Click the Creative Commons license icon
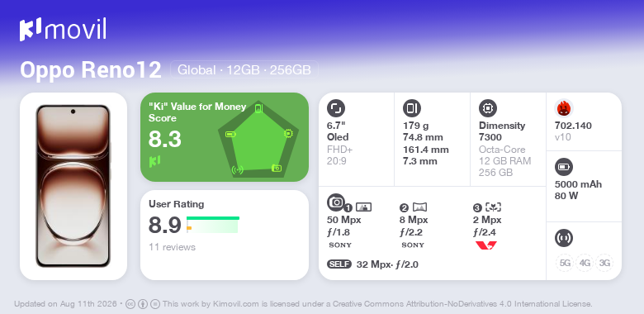644x314 pixels. [x=130, y=305]
